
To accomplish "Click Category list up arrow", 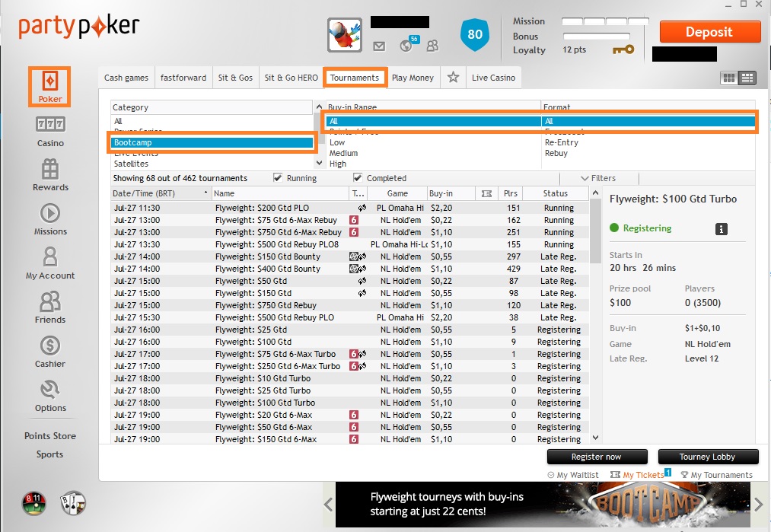I will pyautogui.click(x=319, y=107).
